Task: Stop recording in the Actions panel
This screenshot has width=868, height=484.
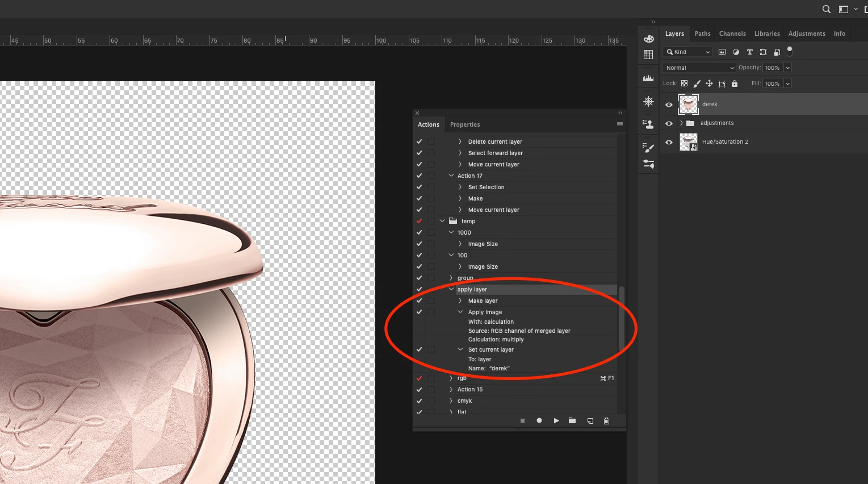Action: (x=522, y=421)
